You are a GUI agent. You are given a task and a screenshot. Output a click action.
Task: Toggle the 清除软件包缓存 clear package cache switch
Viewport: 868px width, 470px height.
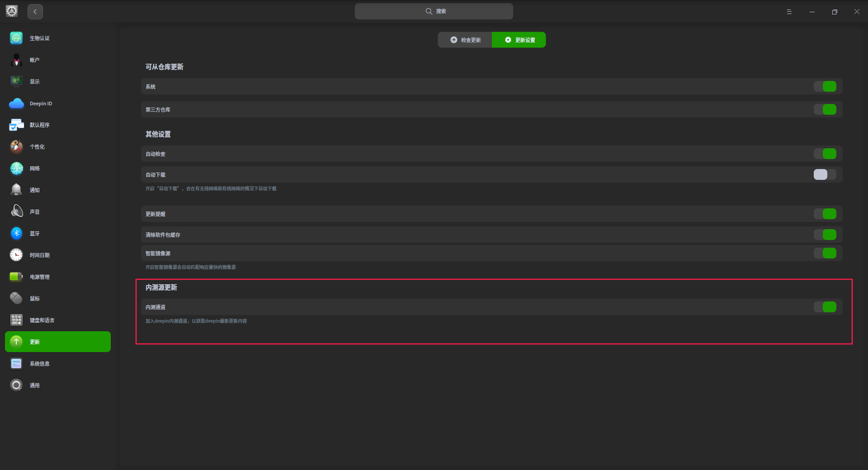click(825, 235)
